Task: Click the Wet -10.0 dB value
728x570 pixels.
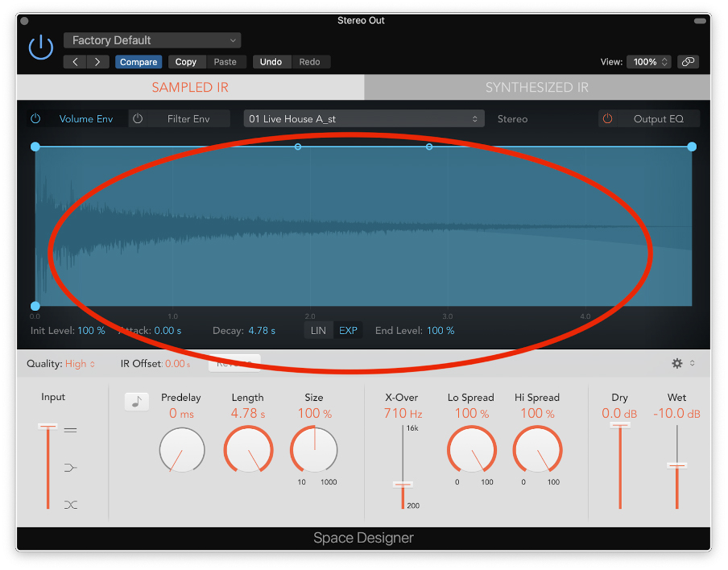Action: [x=677, y=413]
